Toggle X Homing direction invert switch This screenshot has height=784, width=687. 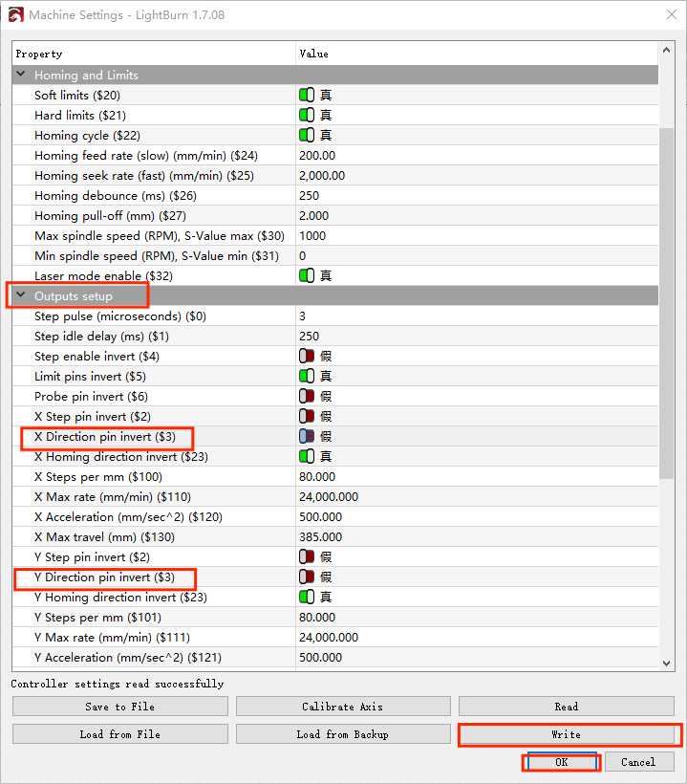[307, 457]
